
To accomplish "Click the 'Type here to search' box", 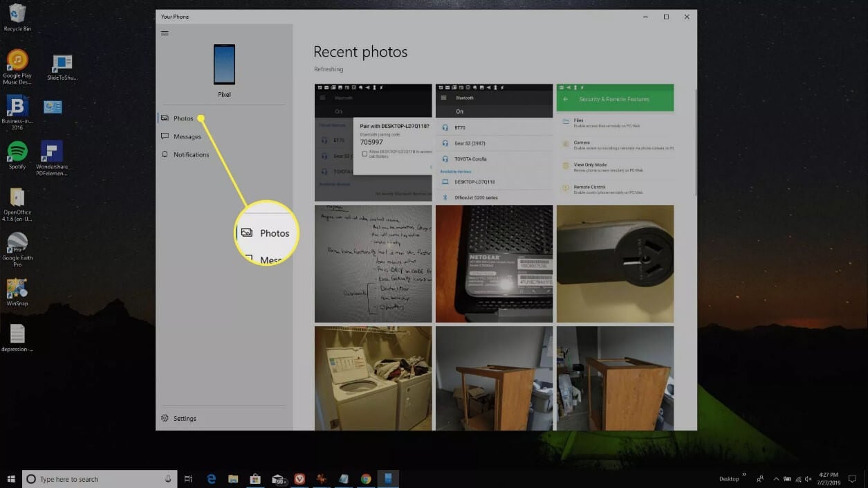I will click(x=100, y=479).
